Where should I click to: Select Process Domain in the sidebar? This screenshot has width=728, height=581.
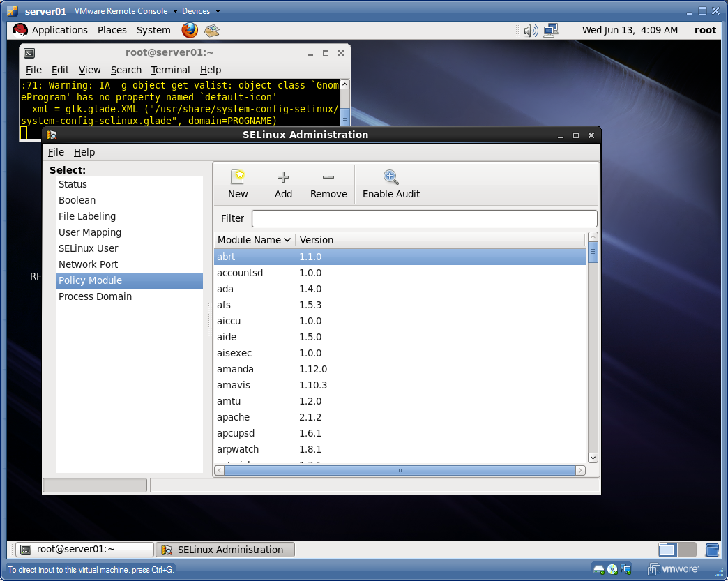pyautogui.click(x=129, y=296)
